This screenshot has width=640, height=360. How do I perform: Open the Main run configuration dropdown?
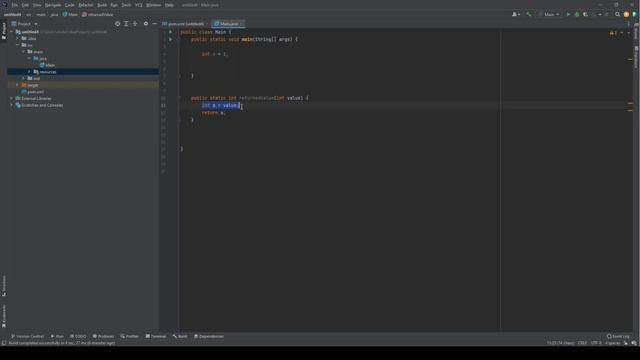point(549,14)
